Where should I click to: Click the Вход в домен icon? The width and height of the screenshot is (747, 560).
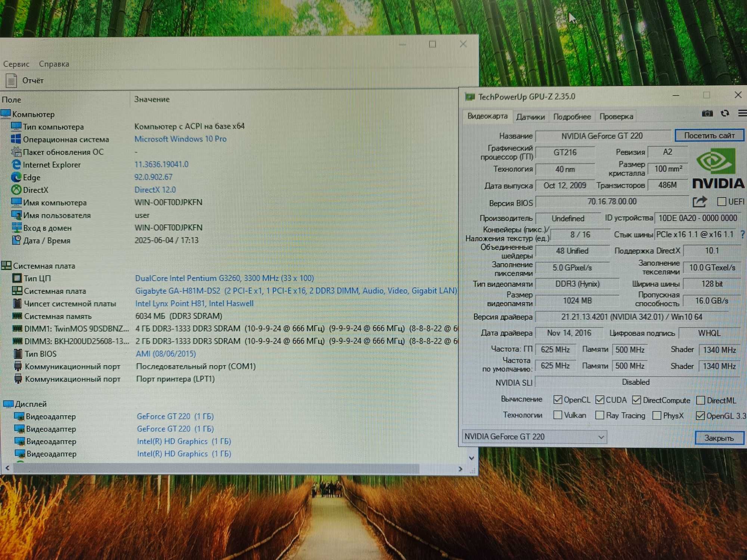16,228
